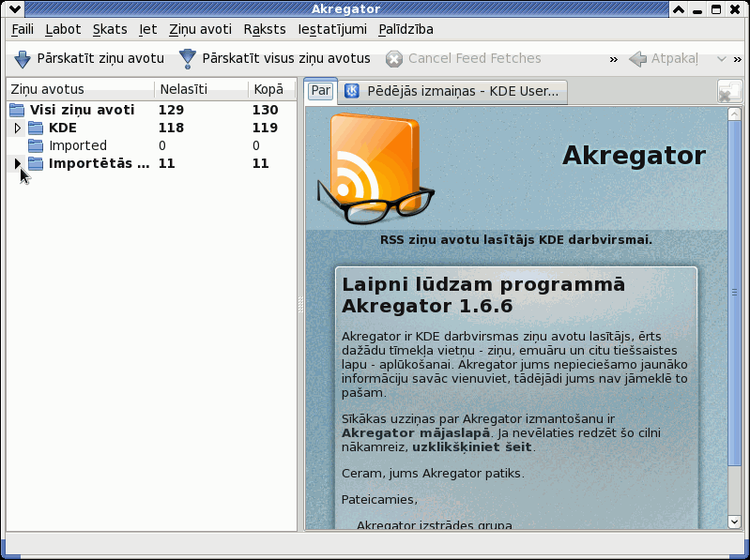
Task: Open the Faili menu
Action: (x=23, y=30)
